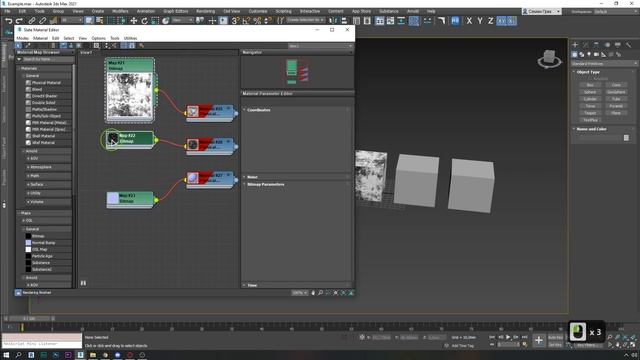Expand the Noise rollout
The width and height of the screenshot is (640, 360).
252,177
